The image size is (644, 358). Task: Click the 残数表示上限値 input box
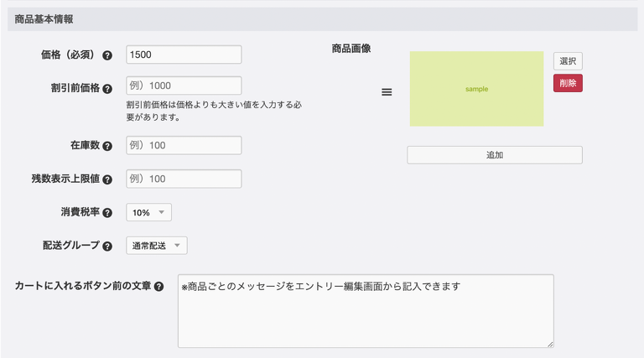(x=184, y=179)
